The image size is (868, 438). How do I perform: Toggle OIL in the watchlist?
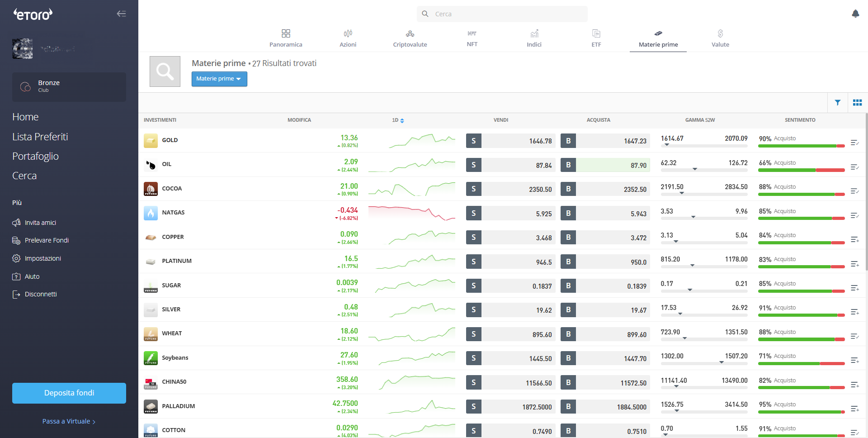point(854,167)
